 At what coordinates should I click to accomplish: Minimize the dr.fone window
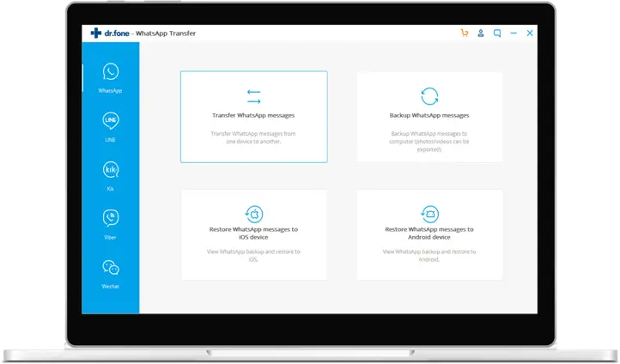pos(514,33)
